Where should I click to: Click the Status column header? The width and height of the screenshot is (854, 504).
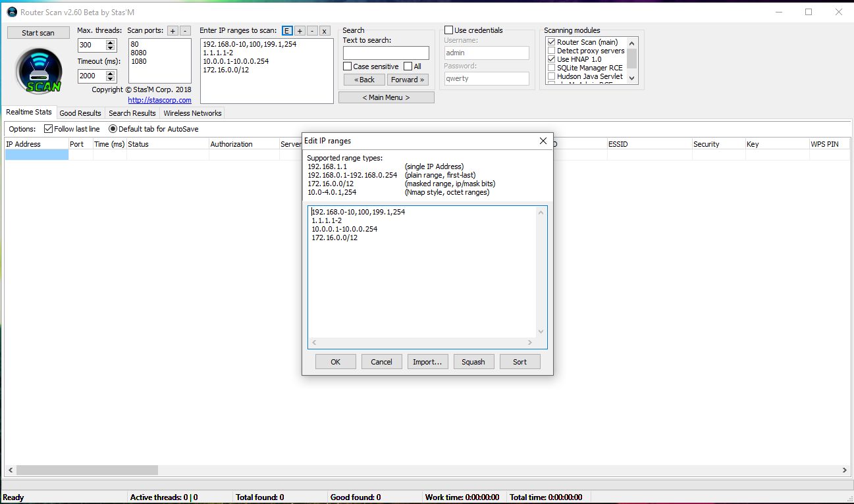point(168,144)
